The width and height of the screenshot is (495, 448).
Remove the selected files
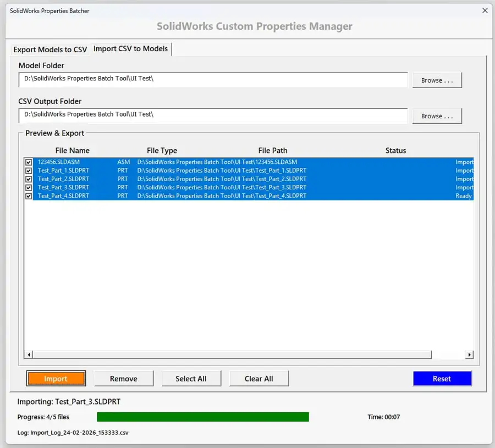click(123, 378)
